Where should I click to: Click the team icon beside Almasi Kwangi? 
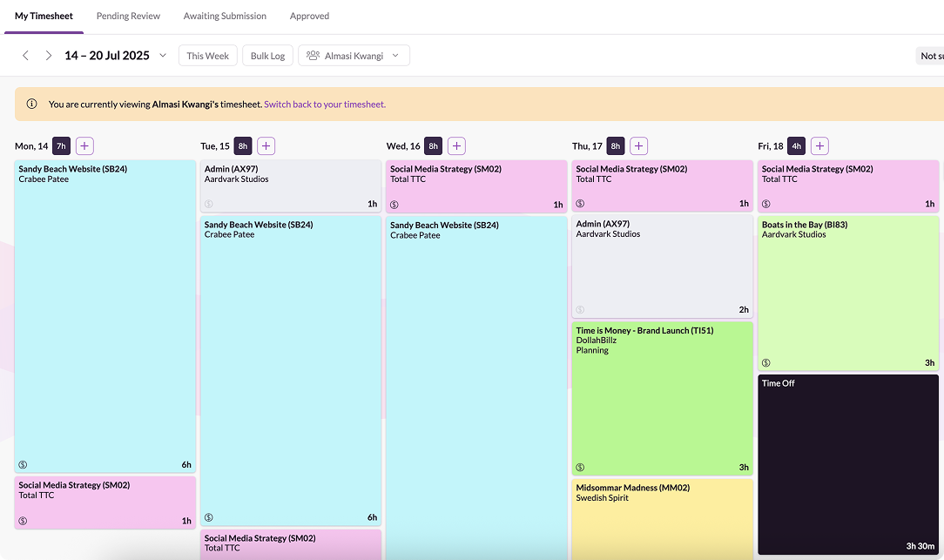pyautogui.click(x=312, y=55)
